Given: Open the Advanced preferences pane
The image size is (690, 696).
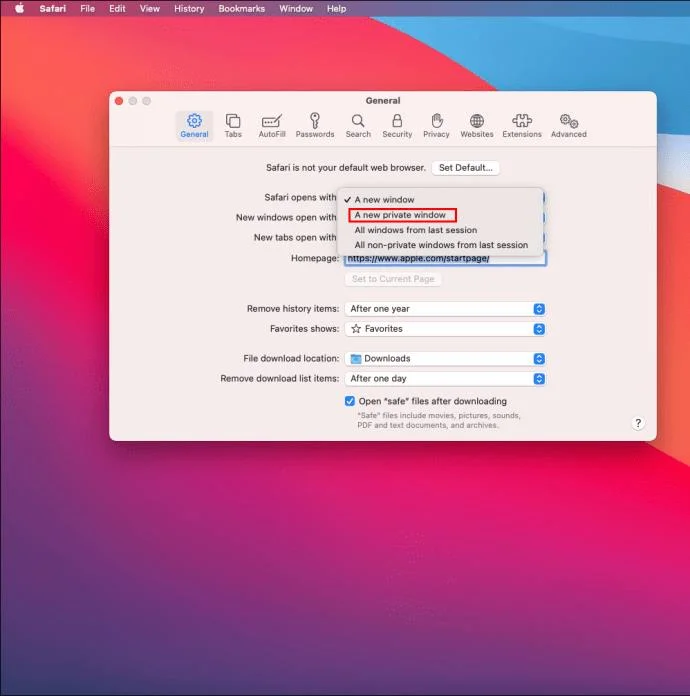Looking at the screenshot, I should [568, 126].
